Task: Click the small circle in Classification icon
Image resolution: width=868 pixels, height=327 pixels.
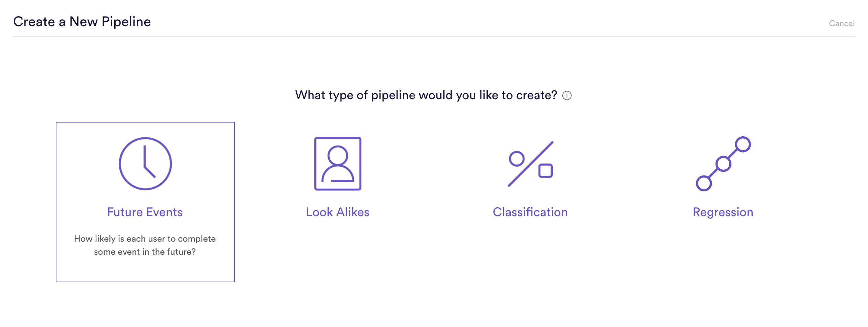Action: tap(517, 159)
